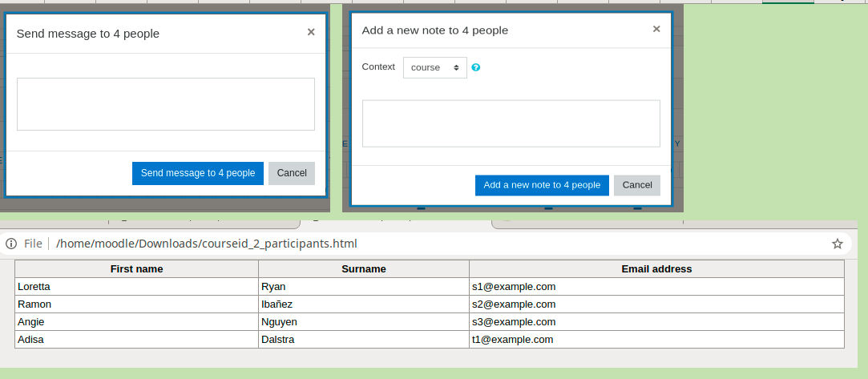Bookmark page with the star icon
The width and height of the screenshot is (868, 379).
[x=838, y=244]
